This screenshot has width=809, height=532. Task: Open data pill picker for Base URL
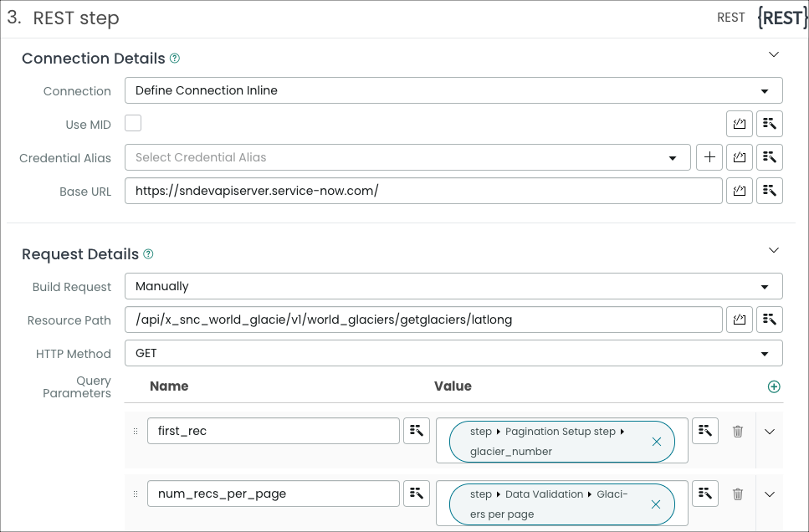pos(770,191)
